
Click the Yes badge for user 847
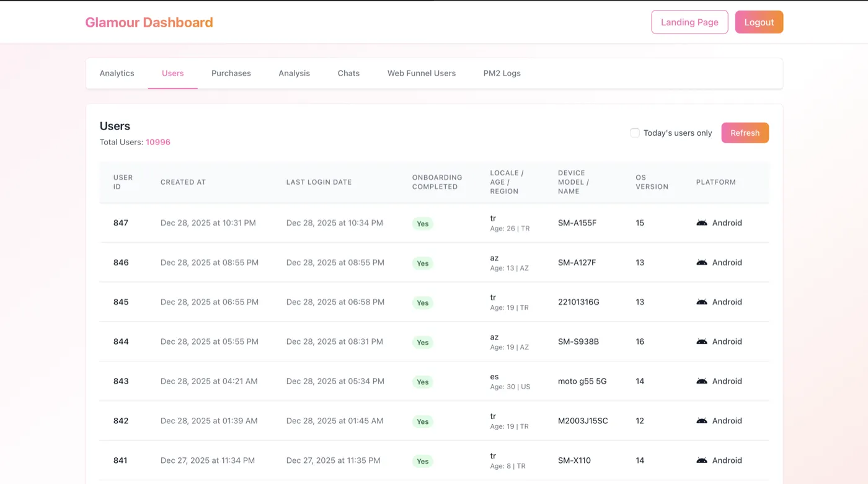coord(423,224)
